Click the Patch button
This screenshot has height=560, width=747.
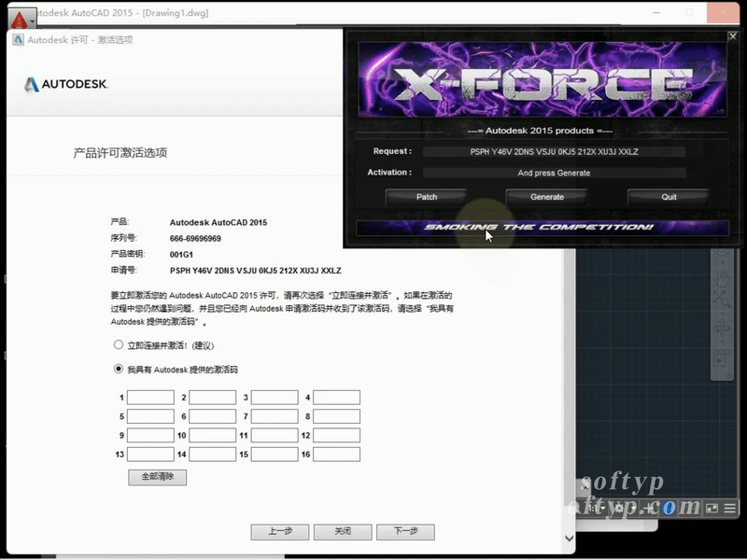tap(427, 197)
